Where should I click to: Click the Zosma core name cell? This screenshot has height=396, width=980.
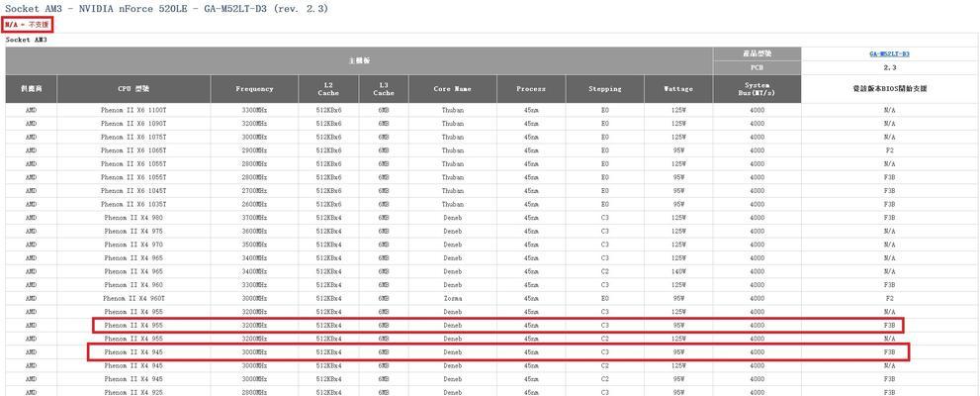453,298
